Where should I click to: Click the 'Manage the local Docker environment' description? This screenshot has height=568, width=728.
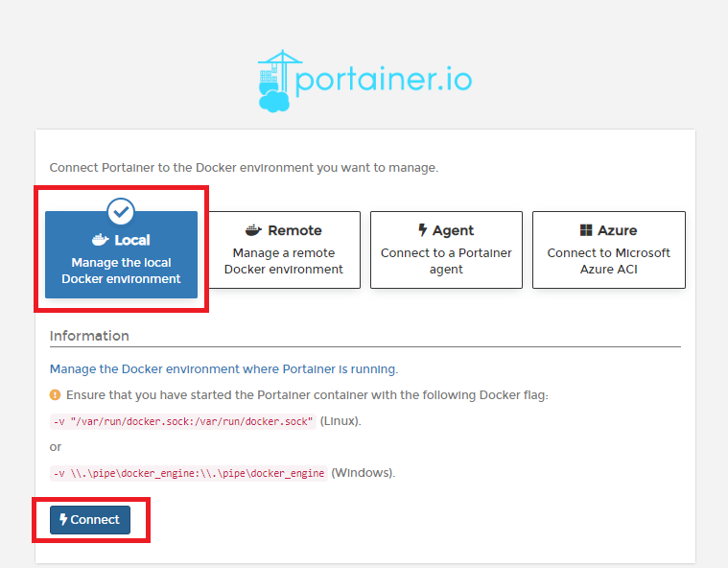coord(121,271)
